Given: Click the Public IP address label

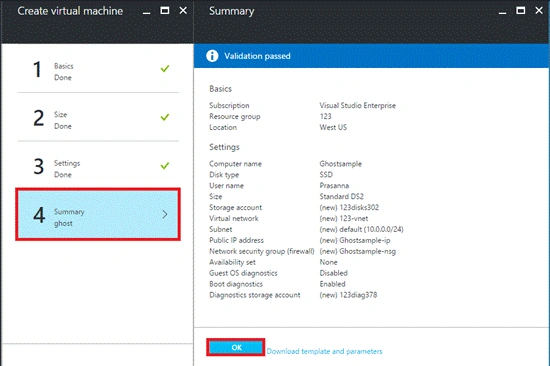Looking at the screenshot, I should click(236, 240).
